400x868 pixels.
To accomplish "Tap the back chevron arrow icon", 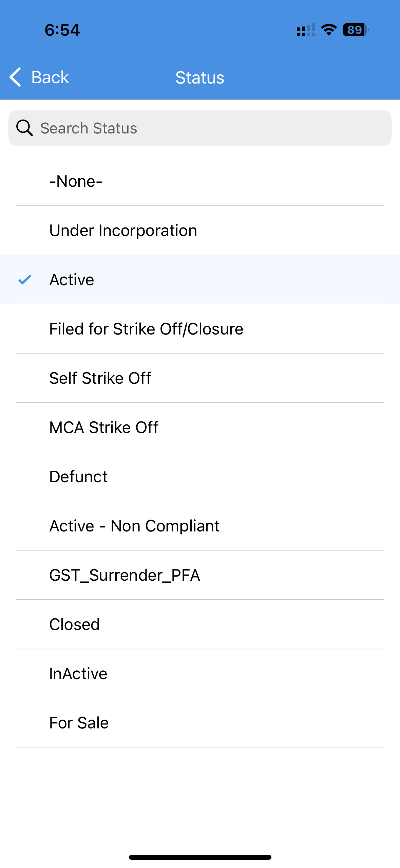I will pos(15,77).
